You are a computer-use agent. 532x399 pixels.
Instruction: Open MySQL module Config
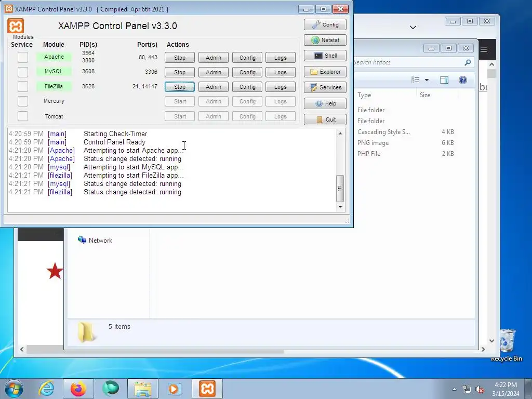coord(247,72)
